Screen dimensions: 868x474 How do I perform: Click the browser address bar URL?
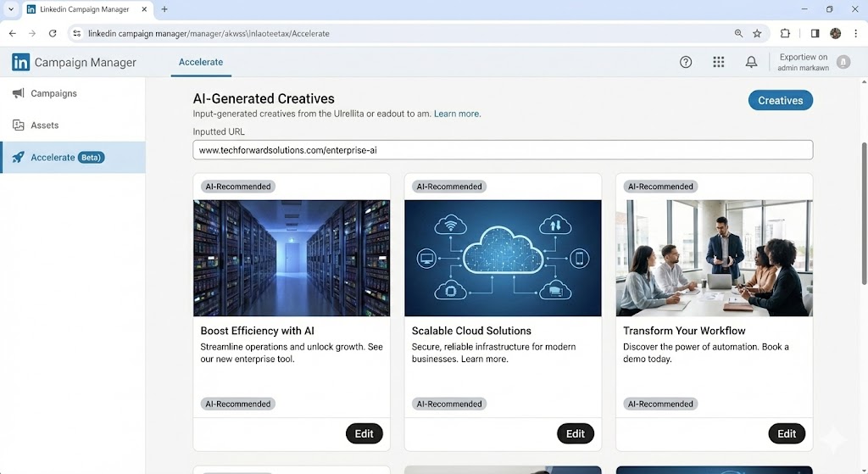click(x=209, y=33)
